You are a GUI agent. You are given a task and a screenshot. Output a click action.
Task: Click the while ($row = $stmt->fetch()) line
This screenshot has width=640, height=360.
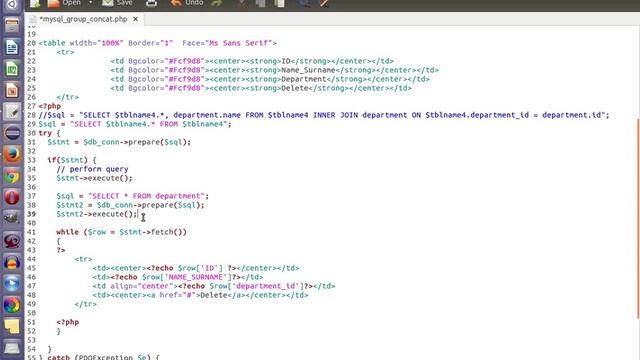tap(121, 232)
